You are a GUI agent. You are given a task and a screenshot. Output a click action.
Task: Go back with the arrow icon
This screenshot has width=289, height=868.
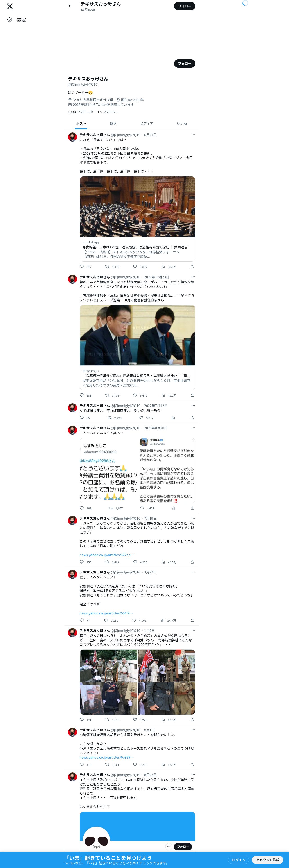tap(70, 6)
